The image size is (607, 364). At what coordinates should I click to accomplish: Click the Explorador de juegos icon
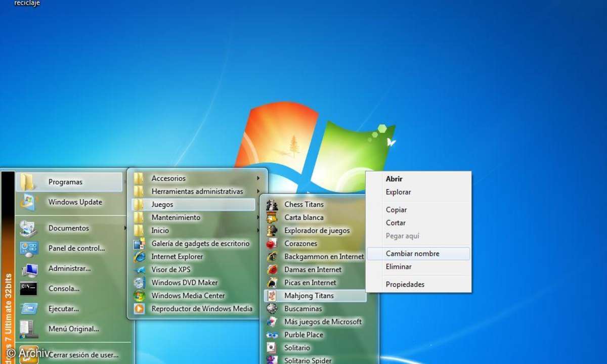272,231
